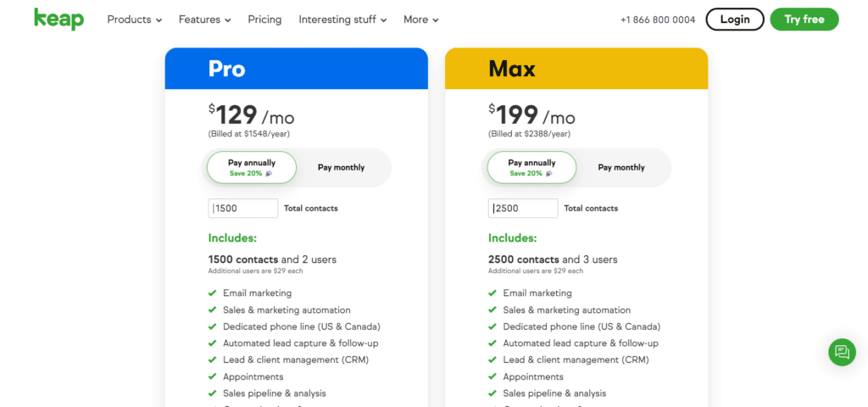Start with the Try free button
868x407 pixels.
click(804, 20)
